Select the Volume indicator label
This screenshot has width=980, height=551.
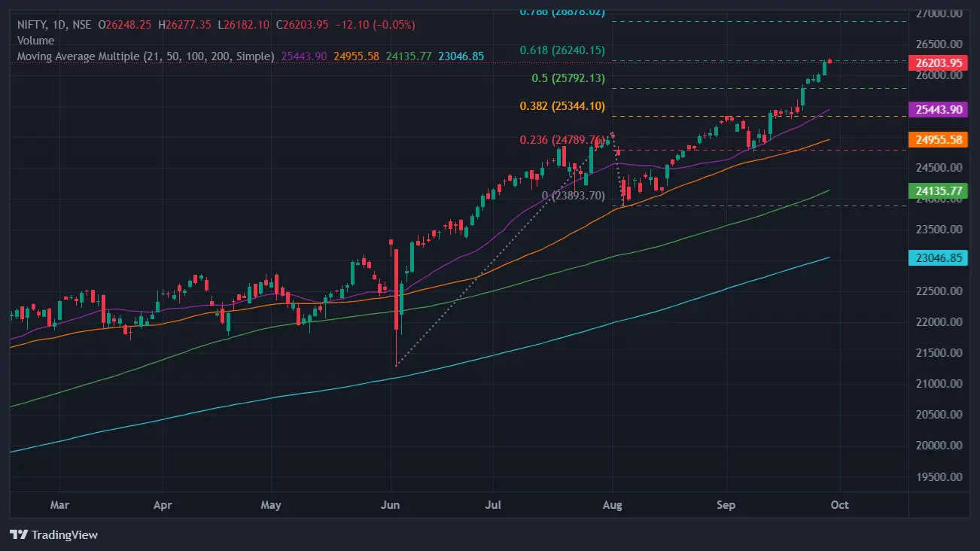[36, 40]
